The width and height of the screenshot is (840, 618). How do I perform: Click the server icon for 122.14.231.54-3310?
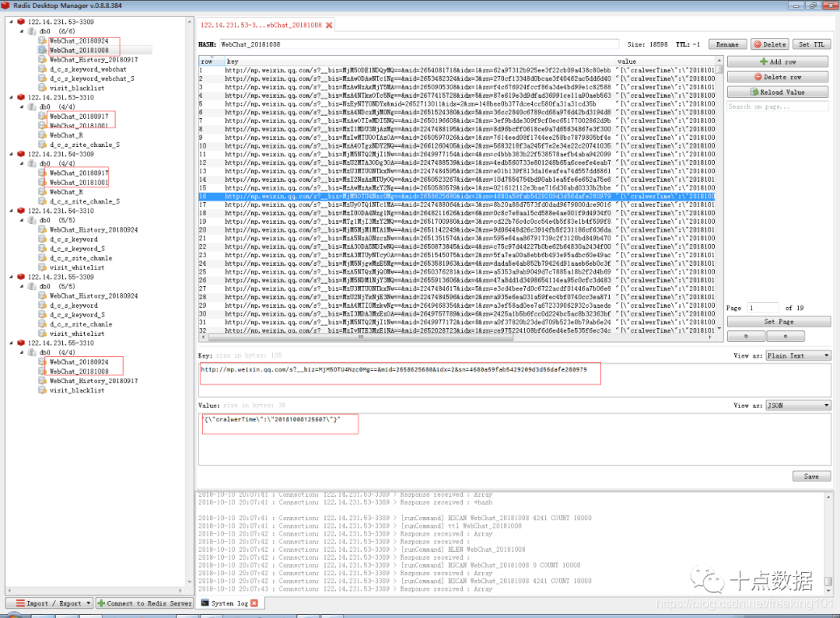21,211
